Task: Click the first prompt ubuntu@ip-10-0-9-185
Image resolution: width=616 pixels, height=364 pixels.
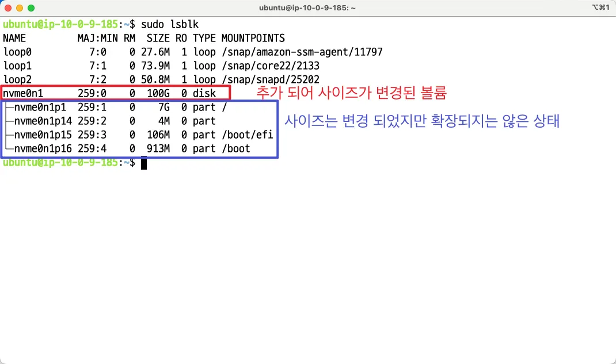Action: pyautogui.click(x=60, y=24)
